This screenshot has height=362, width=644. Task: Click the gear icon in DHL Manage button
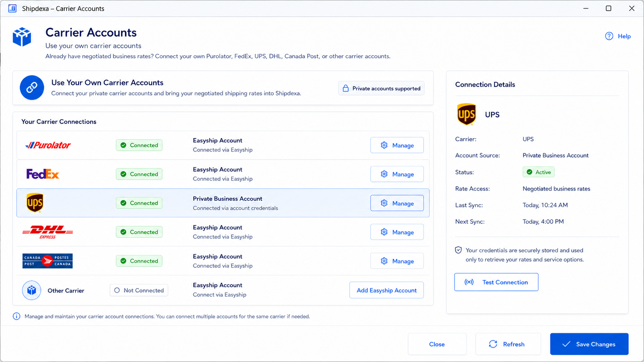(x=384, y=232)
